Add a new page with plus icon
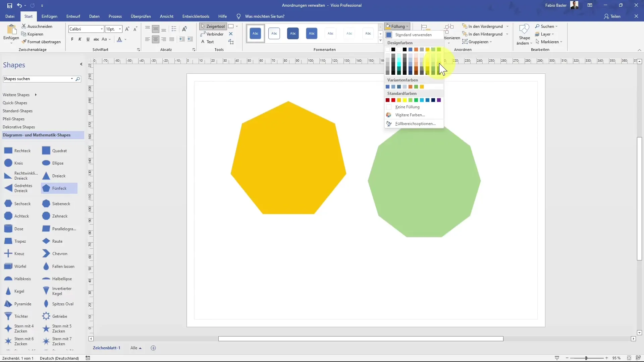The height and width of the screenshot is (362, 644). [x=153, y=348]
